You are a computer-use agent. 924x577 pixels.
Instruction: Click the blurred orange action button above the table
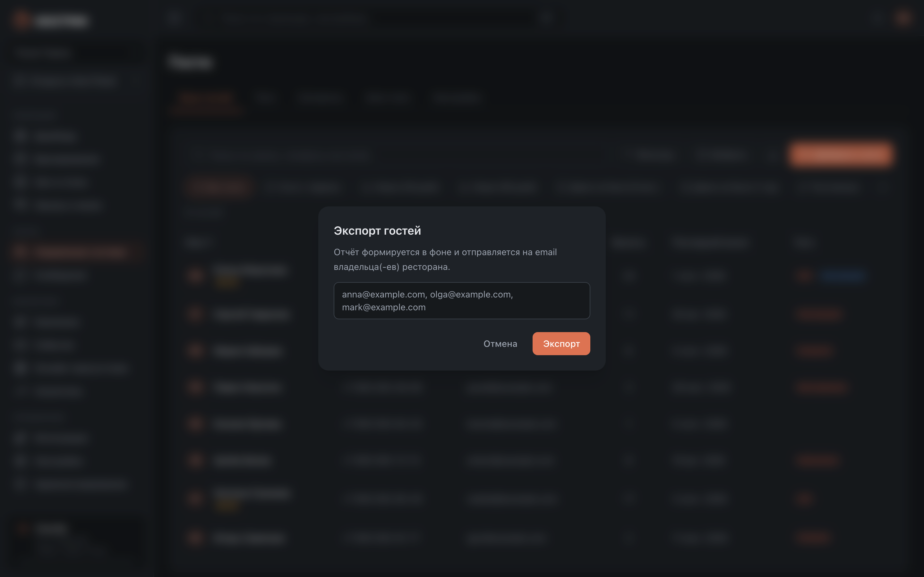coord(841,154)
